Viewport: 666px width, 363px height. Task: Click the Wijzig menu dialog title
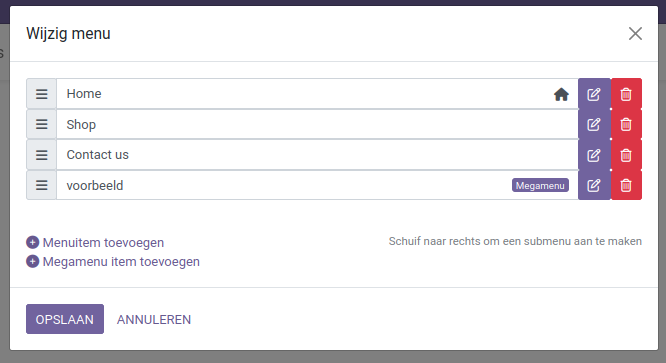68,34
